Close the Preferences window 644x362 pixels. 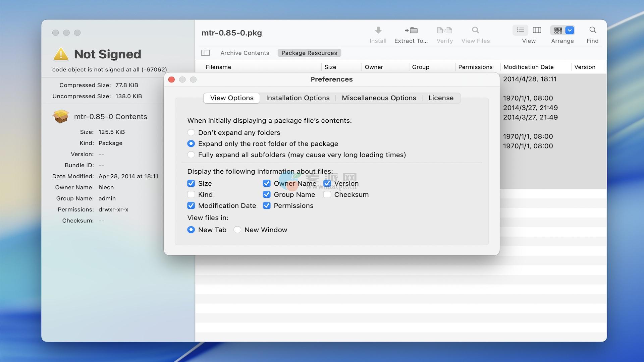171,79
